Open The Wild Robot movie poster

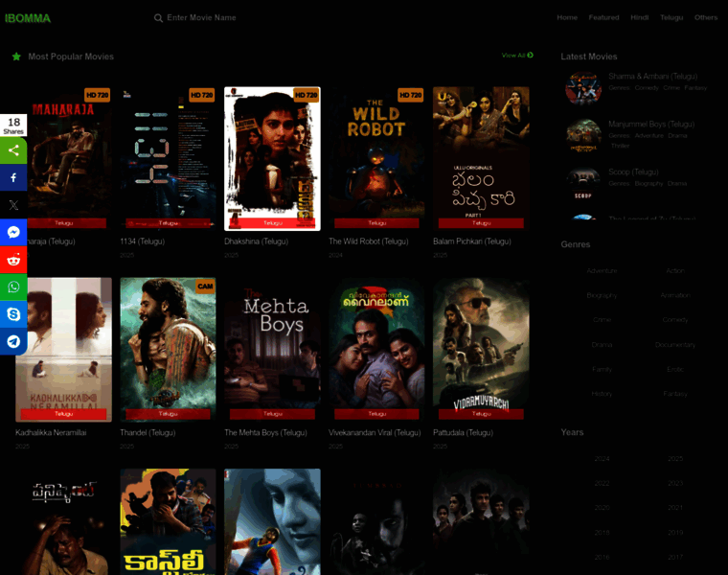click(376, 158)
